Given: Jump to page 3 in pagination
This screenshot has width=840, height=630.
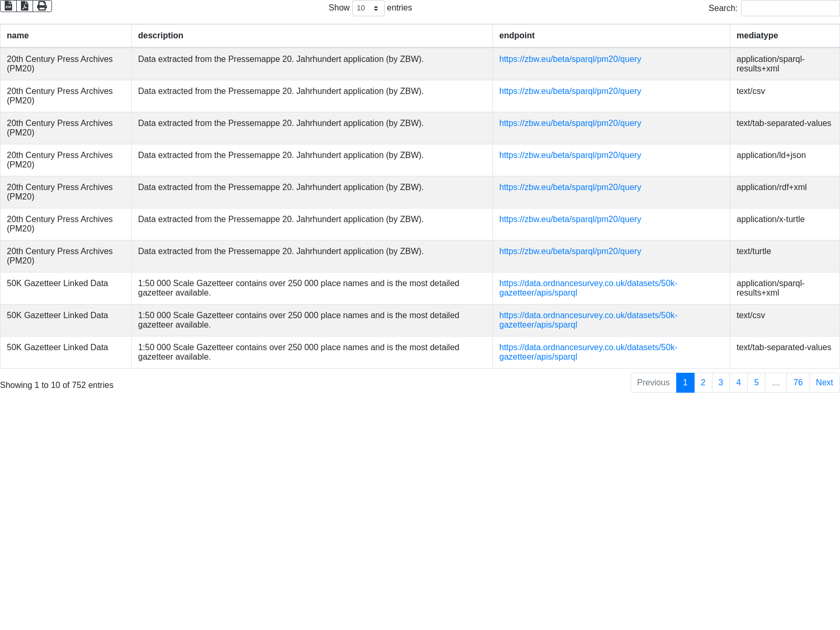Looking at the screenshot, I should click(x=721, y=383).
